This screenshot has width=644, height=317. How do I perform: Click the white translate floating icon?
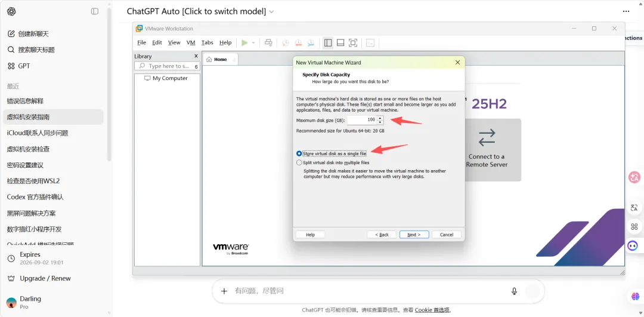[634, 208]
